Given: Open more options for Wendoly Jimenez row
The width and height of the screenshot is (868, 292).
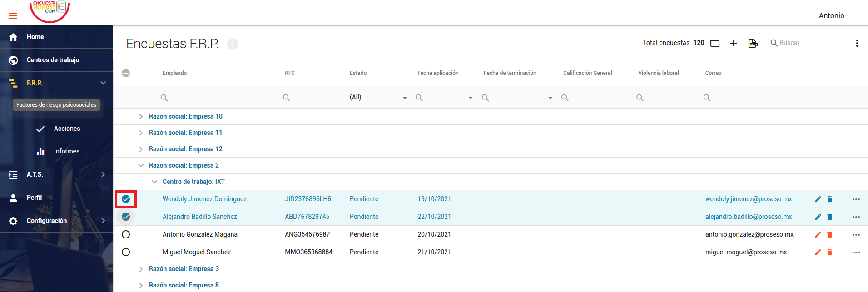Looking at the screenshot, I should (856, 199).
